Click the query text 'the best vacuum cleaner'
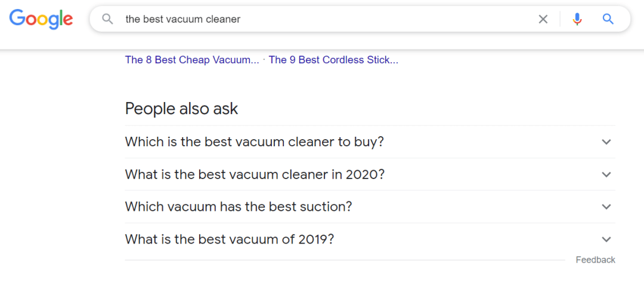 (182, 19)
